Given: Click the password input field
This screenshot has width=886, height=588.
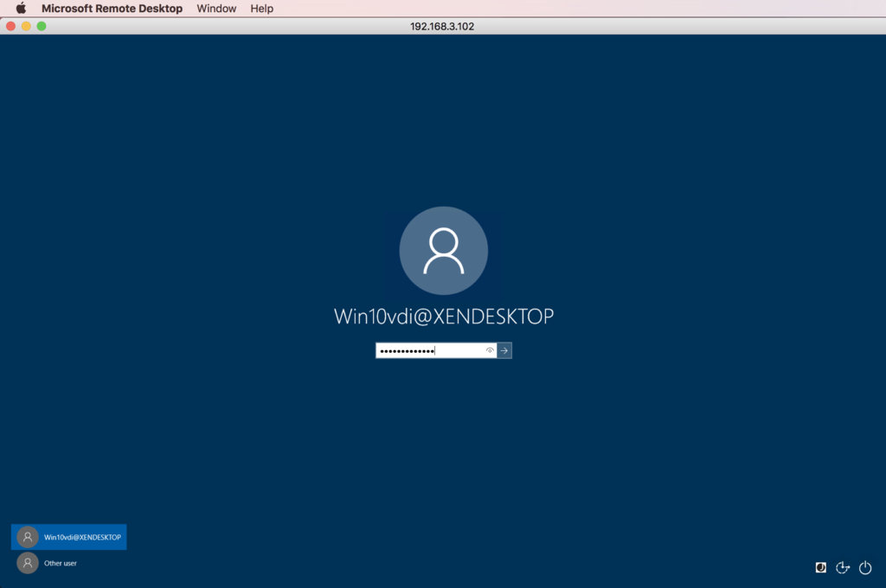Looking at the screenshot, I should coord(436,350).
